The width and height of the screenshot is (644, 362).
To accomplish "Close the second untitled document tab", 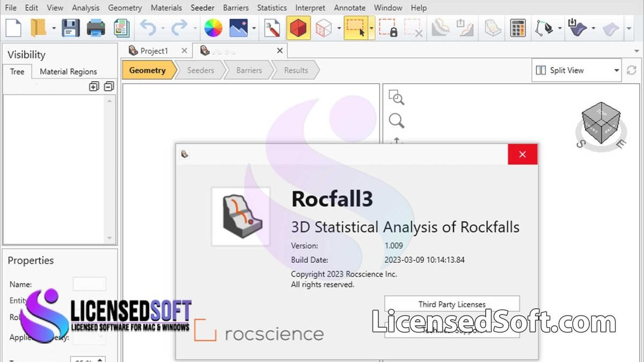I will (x=280, y=50).
